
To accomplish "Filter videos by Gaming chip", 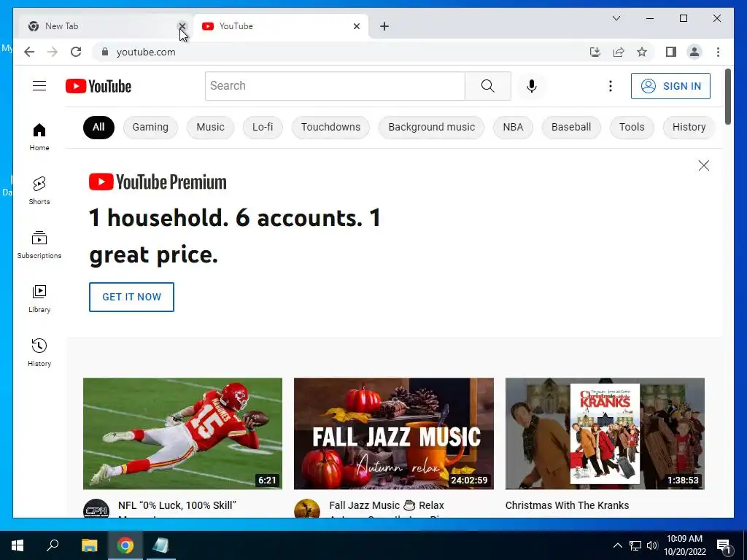I will (150, 127).
